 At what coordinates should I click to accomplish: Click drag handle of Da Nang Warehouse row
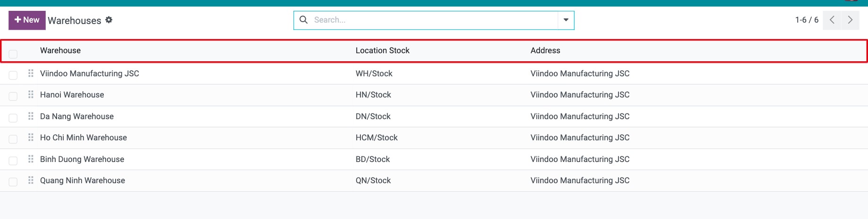pos(31,116)
